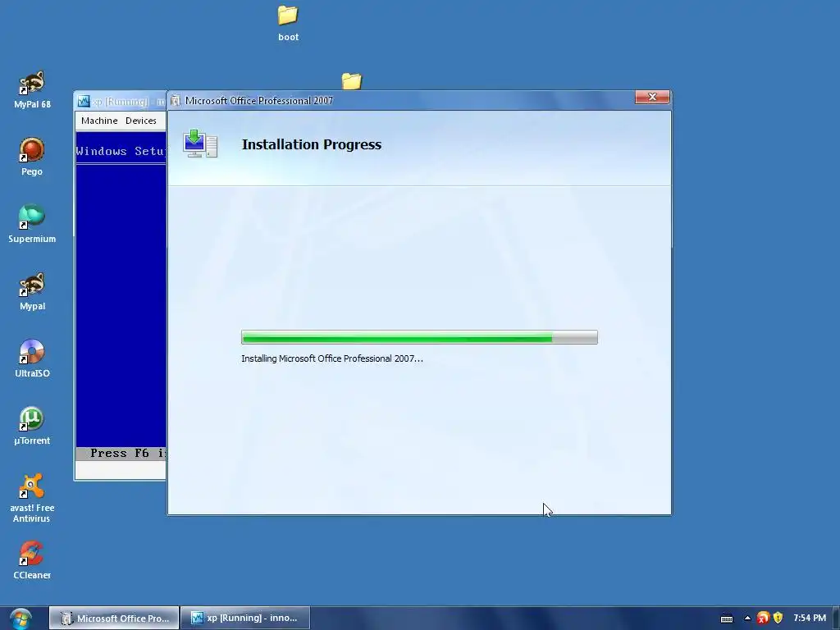Open the UltraISO shortcut

pyautogui.click(x=32, y=358)
